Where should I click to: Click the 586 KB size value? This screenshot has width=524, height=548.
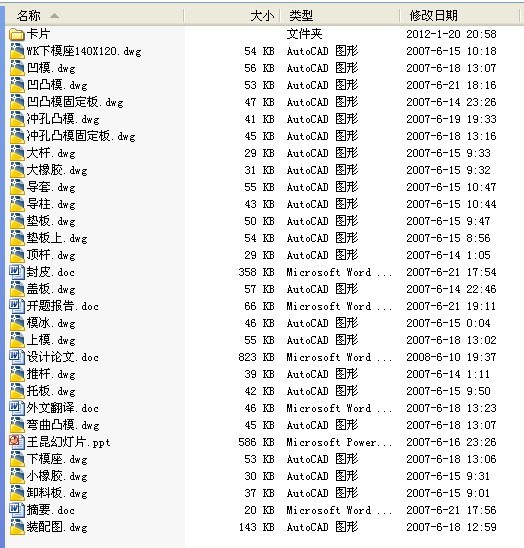coord(257,442)
